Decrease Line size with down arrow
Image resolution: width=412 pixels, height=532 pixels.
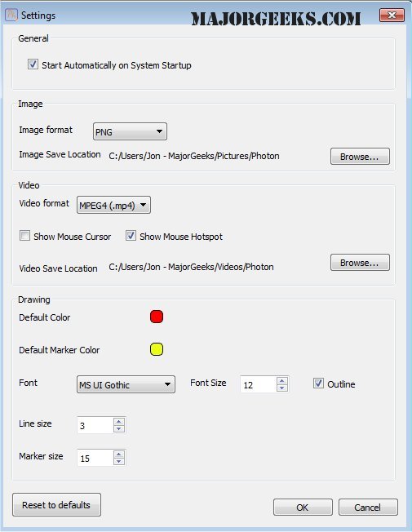coord(119,429)
